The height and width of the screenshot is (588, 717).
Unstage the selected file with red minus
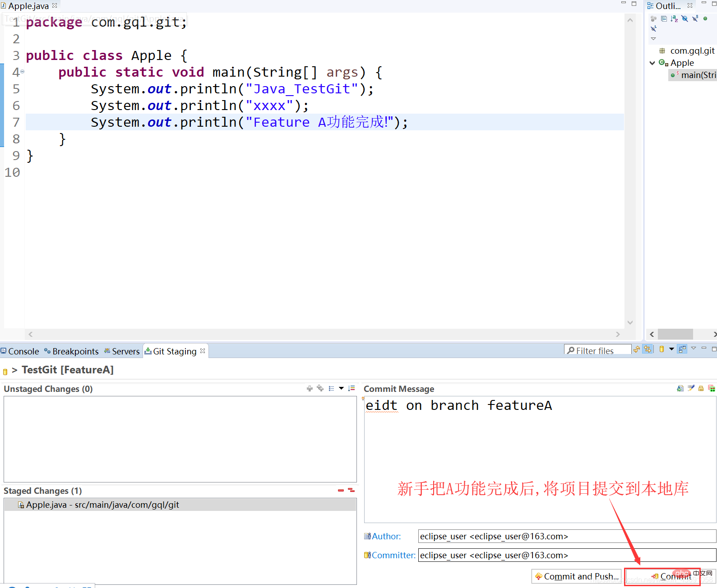(x=341, y=490)
